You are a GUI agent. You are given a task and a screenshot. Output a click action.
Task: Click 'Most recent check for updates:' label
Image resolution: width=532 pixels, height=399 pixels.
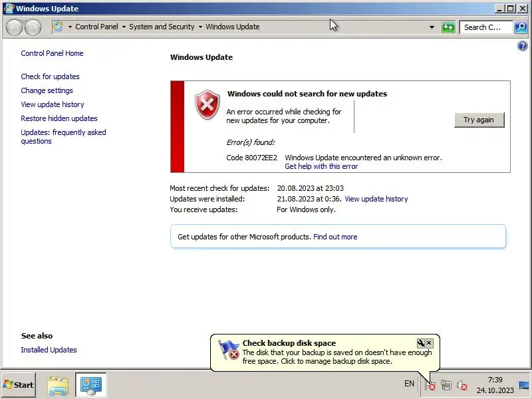pos(219,188)
